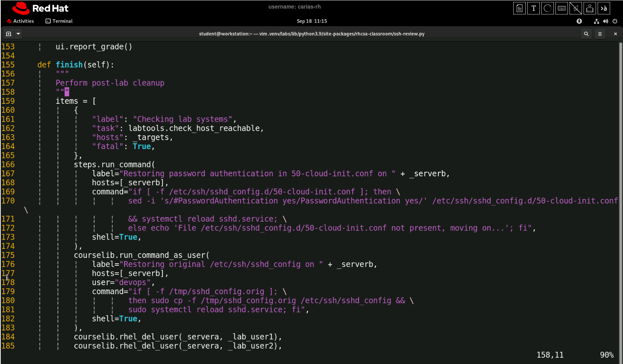Open the power menu icon
Viewport: 623px width, 364px height.
[x=615, y=21]
